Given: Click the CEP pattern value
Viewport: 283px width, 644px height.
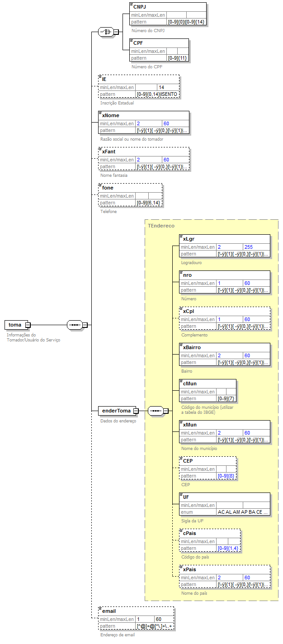Looking at the screenshot, I should (226, 476).
